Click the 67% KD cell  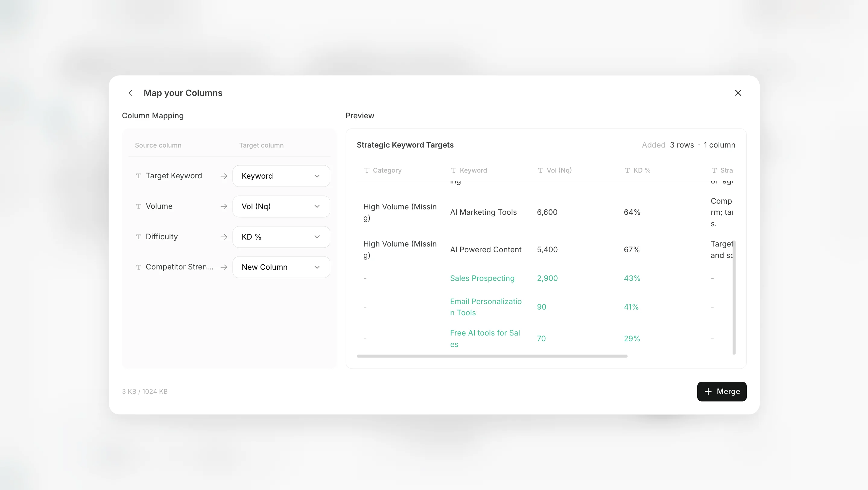632,250
